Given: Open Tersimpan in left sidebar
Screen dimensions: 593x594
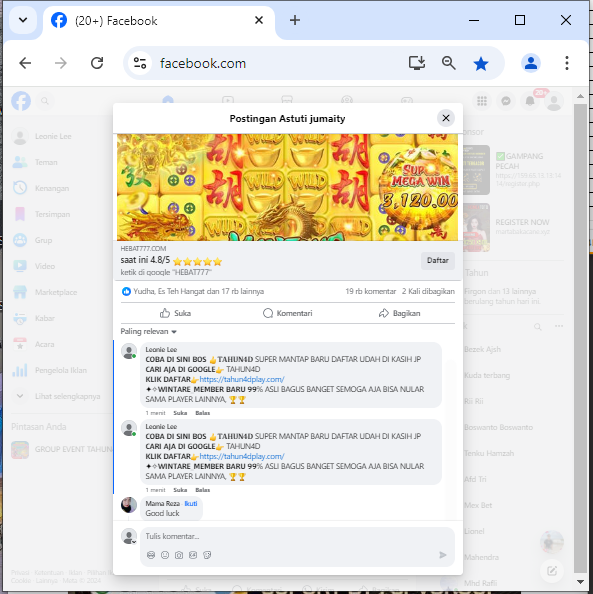Looking at the screenshot, I should click(52, 214).
